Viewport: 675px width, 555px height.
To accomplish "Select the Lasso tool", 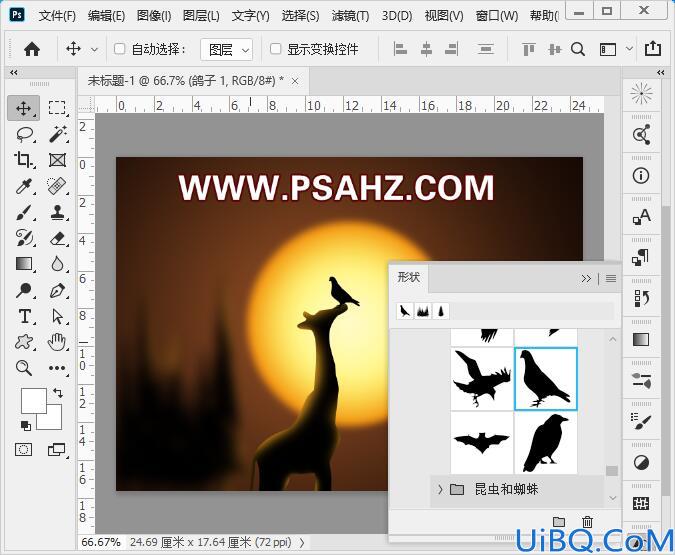I will [24, 134].
